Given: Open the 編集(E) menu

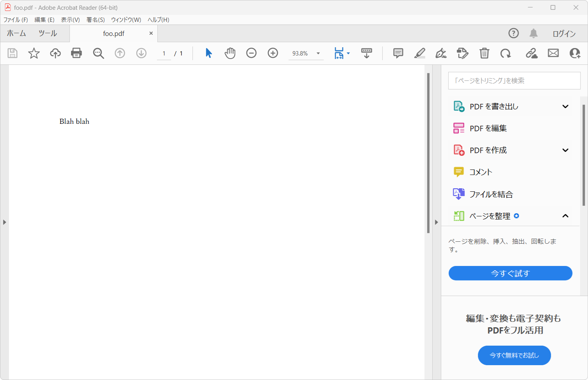Looking at the screenshot, I should pos(45,20).
